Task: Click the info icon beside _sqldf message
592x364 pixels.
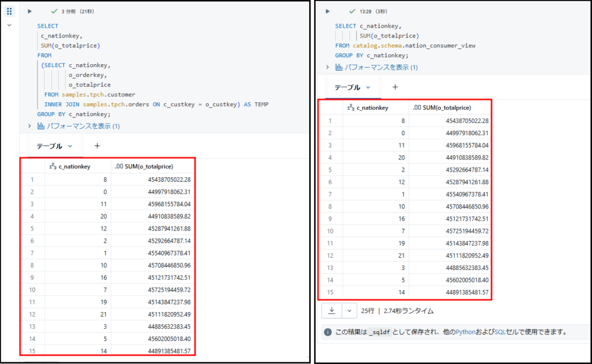Action: (328, 332)
